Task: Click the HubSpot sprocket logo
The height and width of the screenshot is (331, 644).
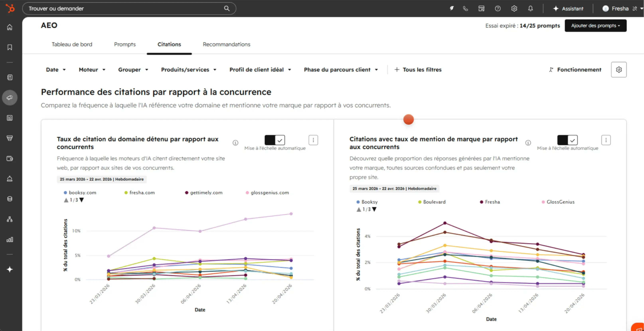Action: click(x=10, y=8)
